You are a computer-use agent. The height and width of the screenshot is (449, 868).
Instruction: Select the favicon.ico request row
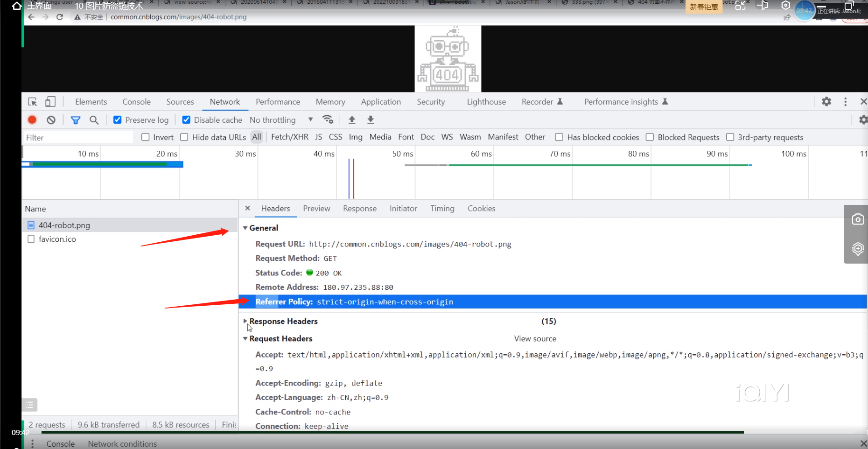click(x=130, y=239)
